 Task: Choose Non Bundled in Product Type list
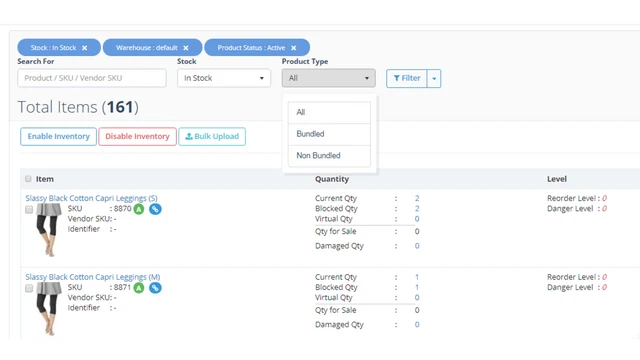click(x=329, y=156)
